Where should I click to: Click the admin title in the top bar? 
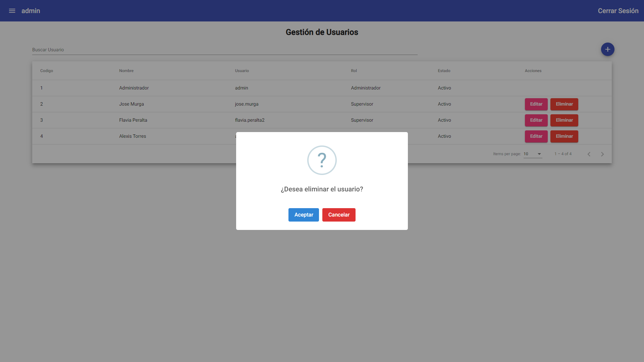[31, 11]
